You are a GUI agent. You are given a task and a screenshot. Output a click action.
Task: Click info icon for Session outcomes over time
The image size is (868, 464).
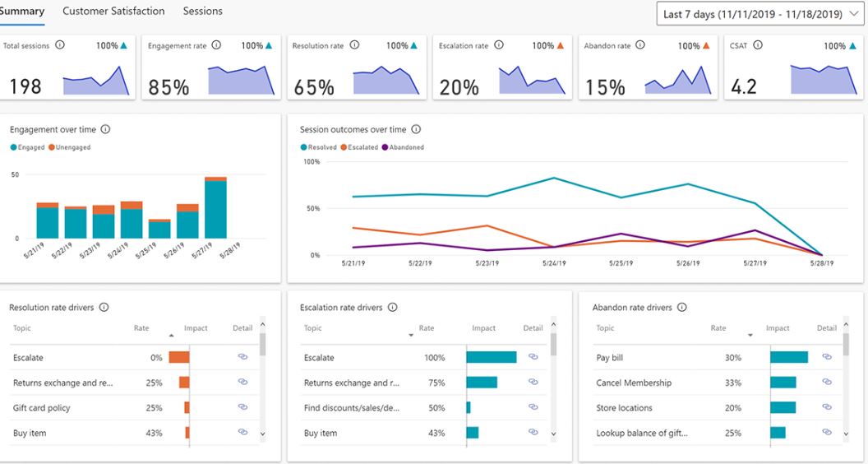pos(416,129)
